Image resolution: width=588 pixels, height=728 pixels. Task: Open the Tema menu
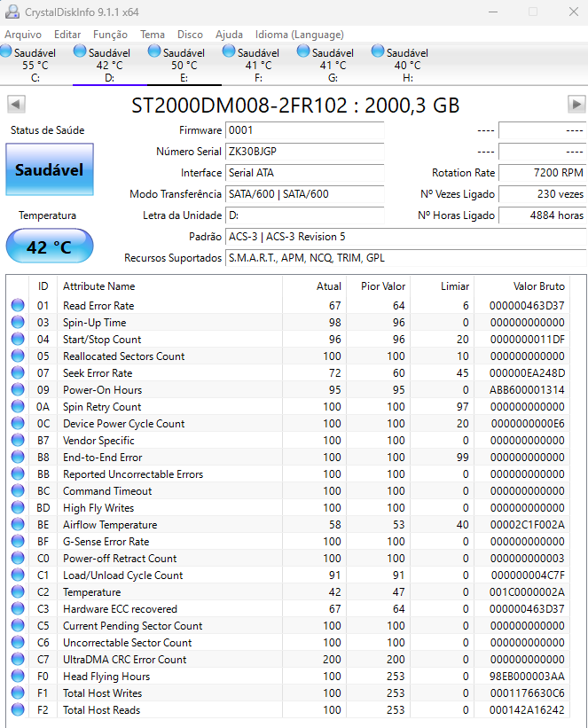pos(153,35)
